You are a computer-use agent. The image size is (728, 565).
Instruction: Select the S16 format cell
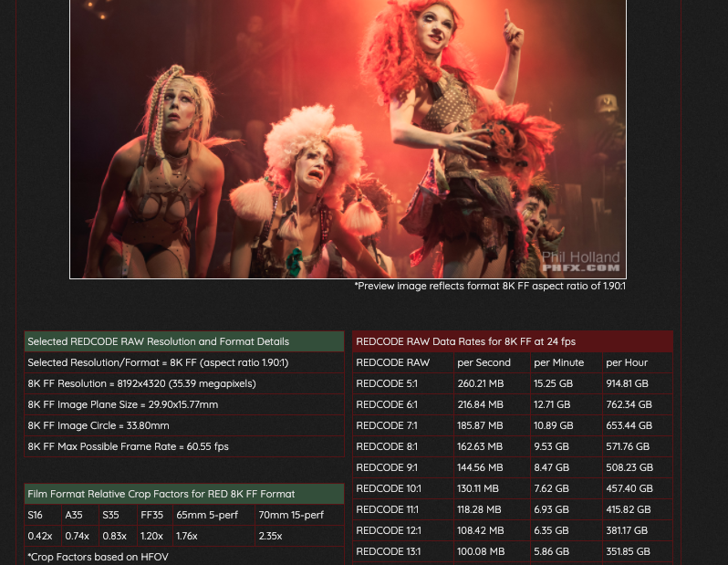pyautogui.click(x=43, y=515)
